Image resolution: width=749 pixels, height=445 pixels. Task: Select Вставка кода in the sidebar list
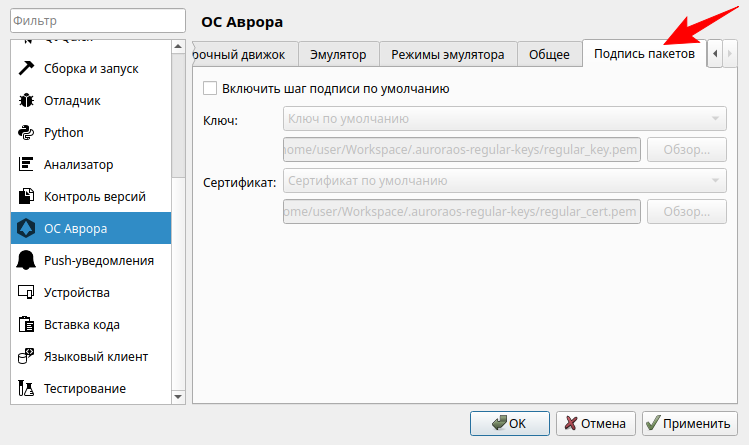point(91,324)
